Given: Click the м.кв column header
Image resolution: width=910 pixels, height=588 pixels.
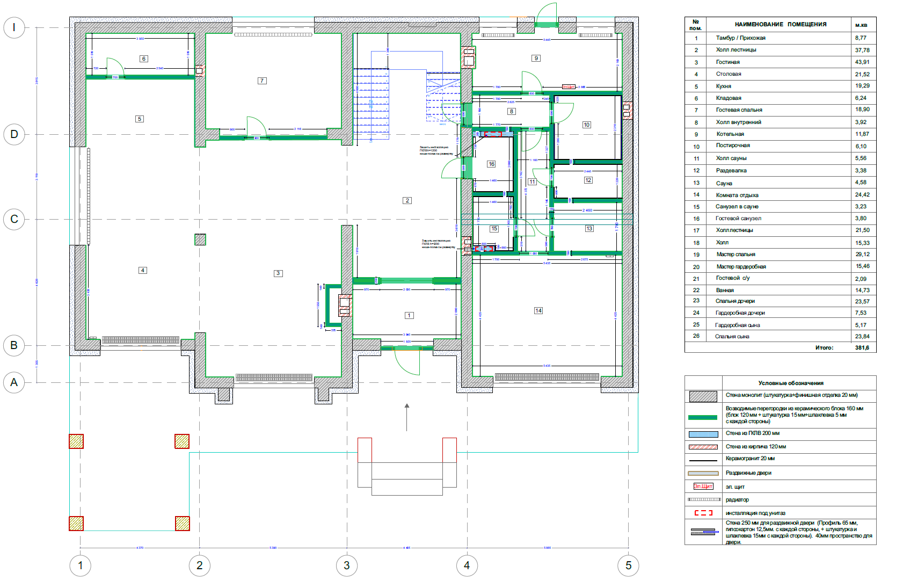Looking at the screenshot, I should 861,25.
